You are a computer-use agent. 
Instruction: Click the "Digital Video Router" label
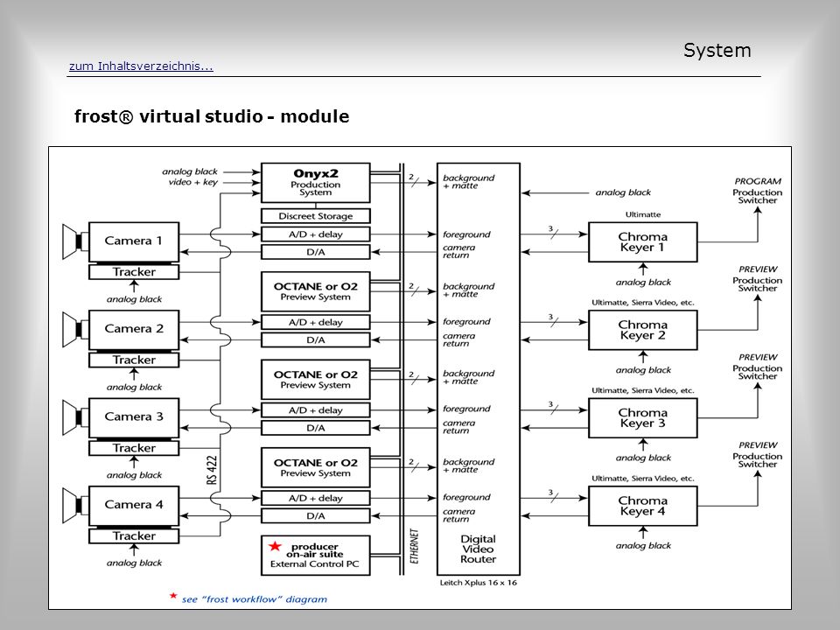tap(478, 549)
